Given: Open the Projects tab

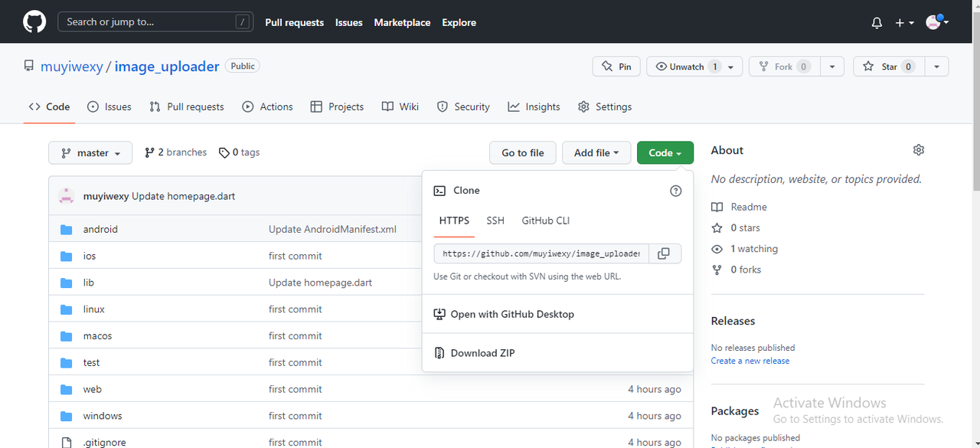Looking at the screenshot, I should point(337,107).
